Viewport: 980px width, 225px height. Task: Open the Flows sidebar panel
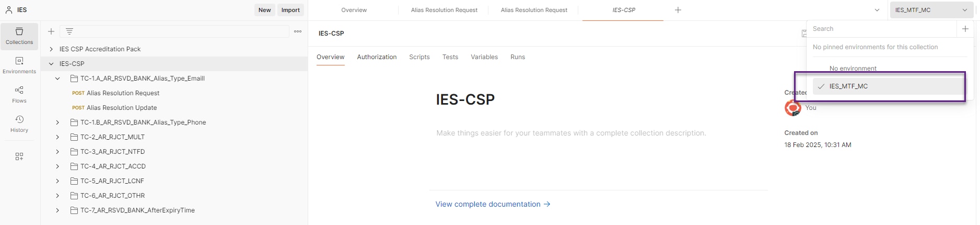click(19, 95)
